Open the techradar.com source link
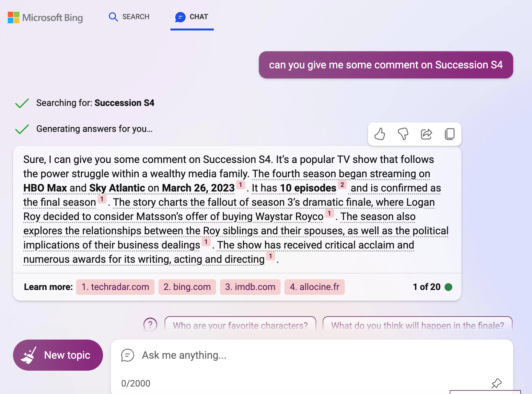Screen dimensions: 532x394 pyautogui.click(x=115, y=287)
